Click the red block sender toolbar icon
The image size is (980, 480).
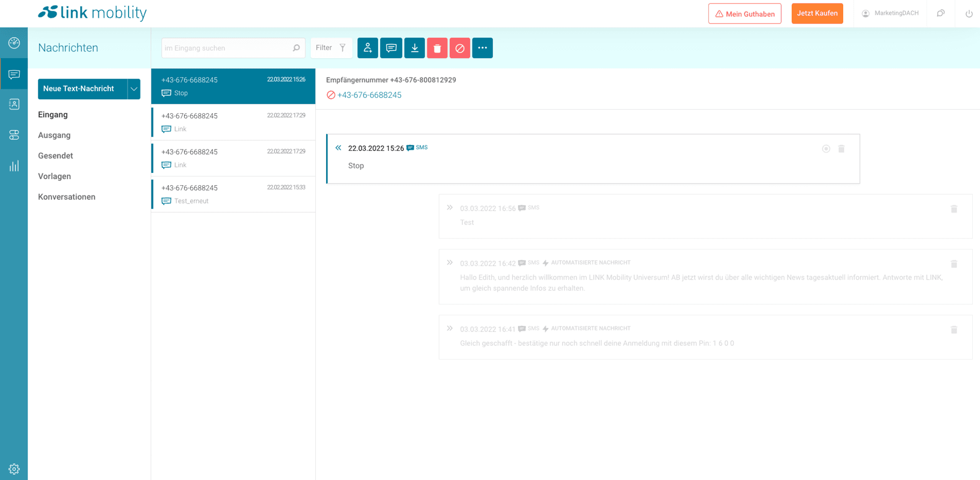tap(460, 48)
